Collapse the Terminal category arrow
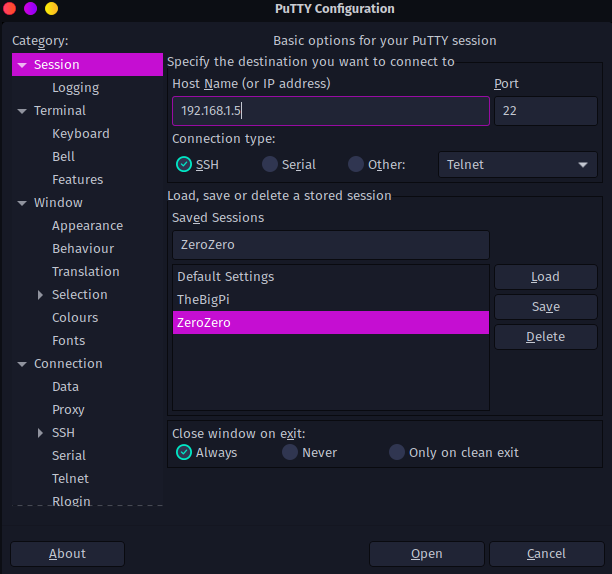Screen dimensions: 612x574 pos(22,111)
